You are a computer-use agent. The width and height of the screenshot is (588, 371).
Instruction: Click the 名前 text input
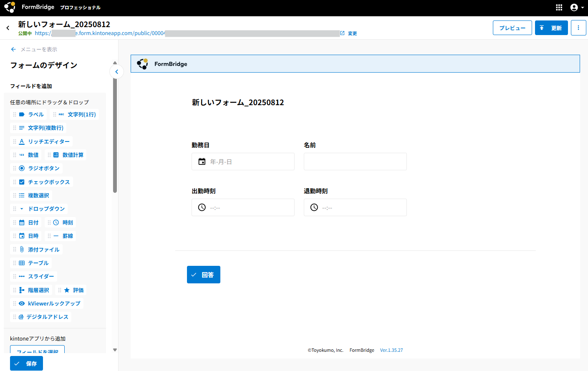pos(355,162)
